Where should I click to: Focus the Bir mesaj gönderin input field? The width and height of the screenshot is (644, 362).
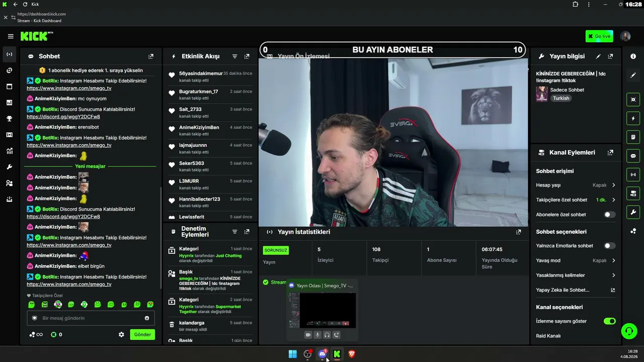(91, 318)
